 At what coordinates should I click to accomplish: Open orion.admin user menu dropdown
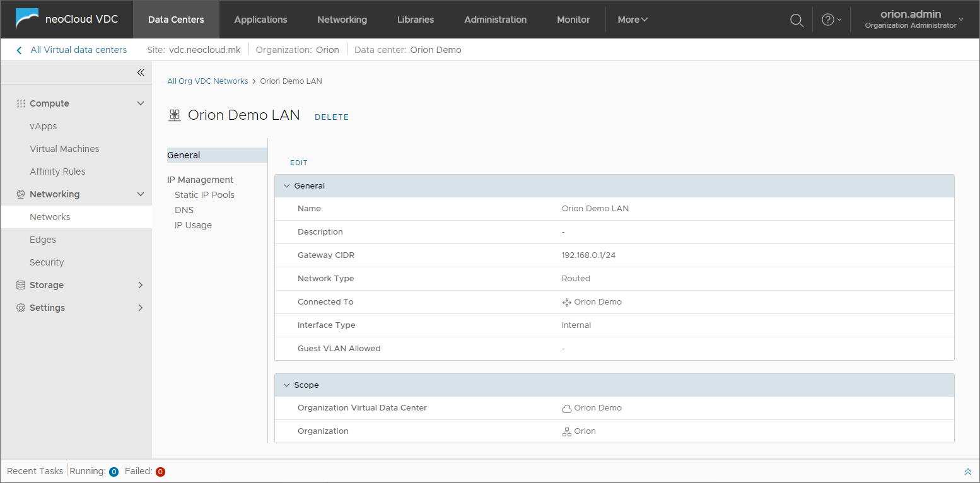[914, 20]
